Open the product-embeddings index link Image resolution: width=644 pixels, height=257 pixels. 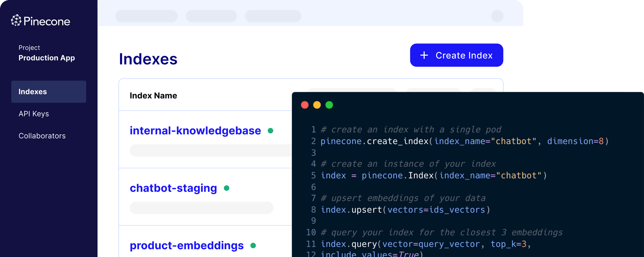[186, 246]
